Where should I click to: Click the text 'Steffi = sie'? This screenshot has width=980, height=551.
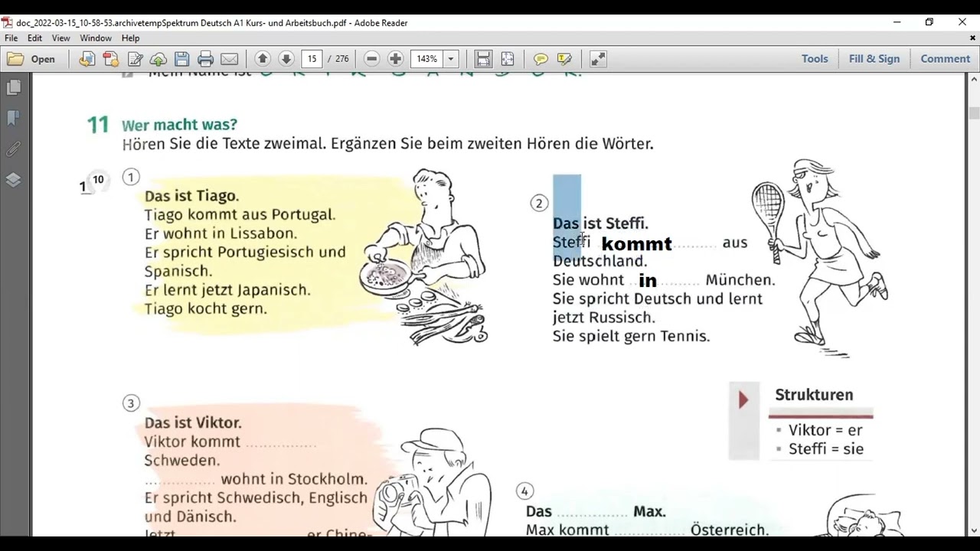[826, 449]
